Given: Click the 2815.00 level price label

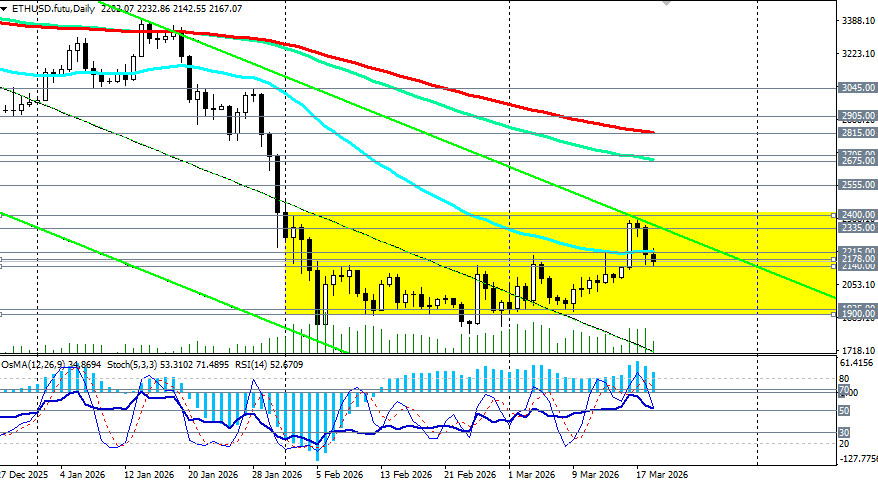Looking at the screenshot, I should 858,133.
